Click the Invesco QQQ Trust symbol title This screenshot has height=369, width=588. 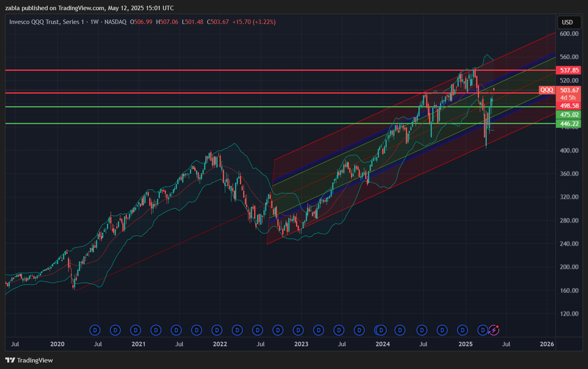point(47,22)
